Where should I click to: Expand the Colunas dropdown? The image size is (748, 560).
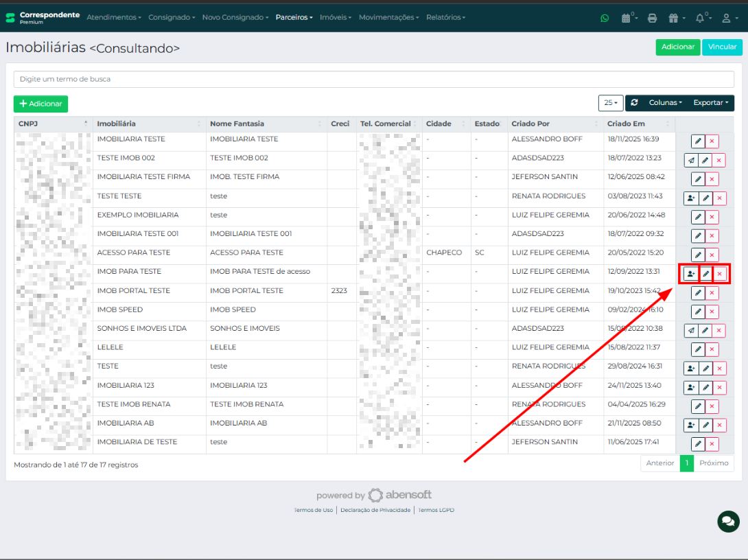tap(665, 103)
